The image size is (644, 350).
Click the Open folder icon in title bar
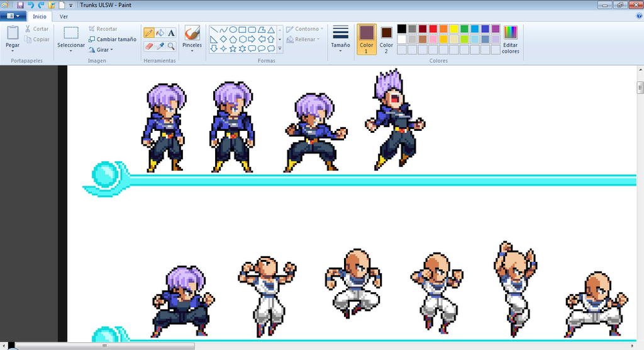(52, 5)
